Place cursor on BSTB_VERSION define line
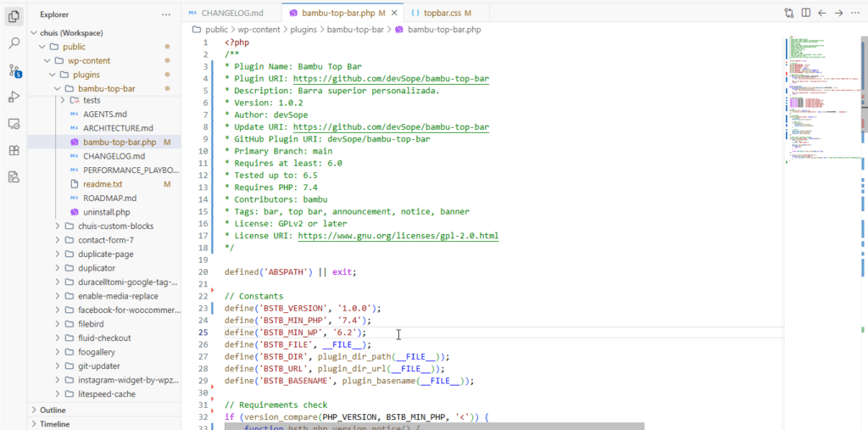868x430 pixels. (x=303, y=308)
